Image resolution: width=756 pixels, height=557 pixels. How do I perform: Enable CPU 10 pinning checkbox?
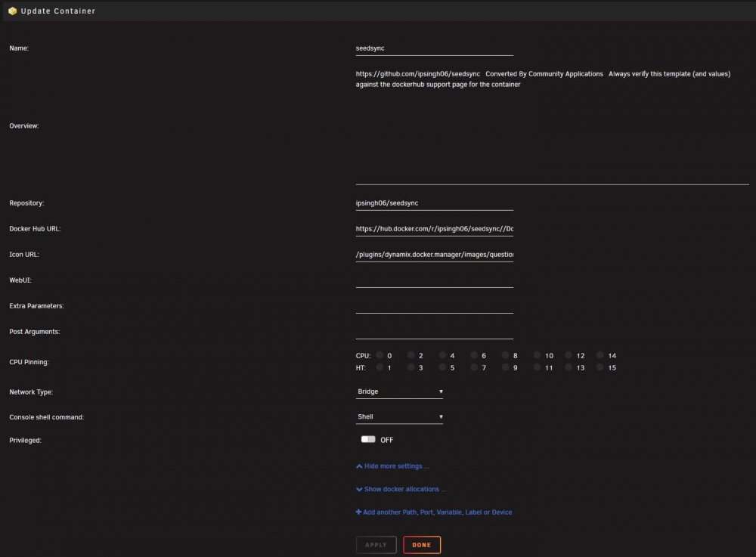pos(537,355)
